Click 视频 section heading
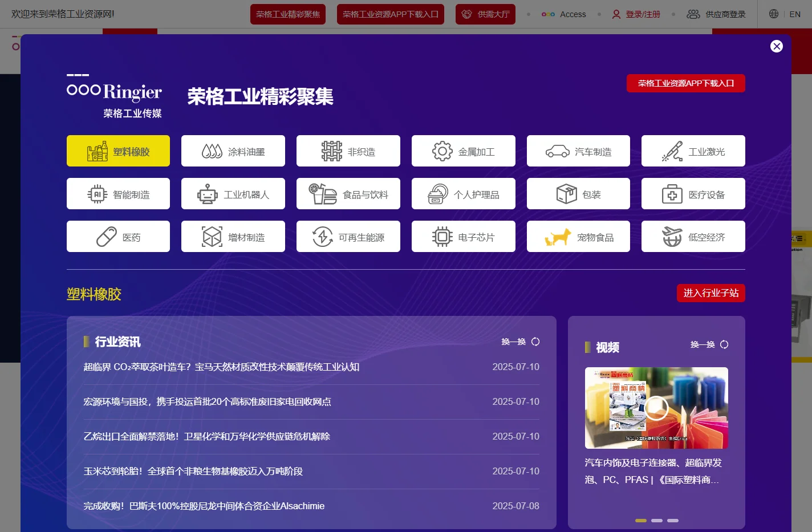 pos(607,347)
